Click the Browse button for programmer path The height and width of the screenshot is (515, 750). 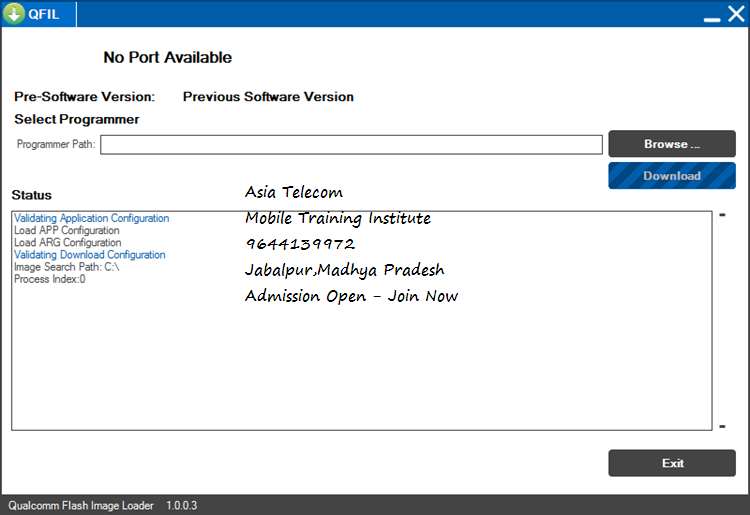coord(672,143)
